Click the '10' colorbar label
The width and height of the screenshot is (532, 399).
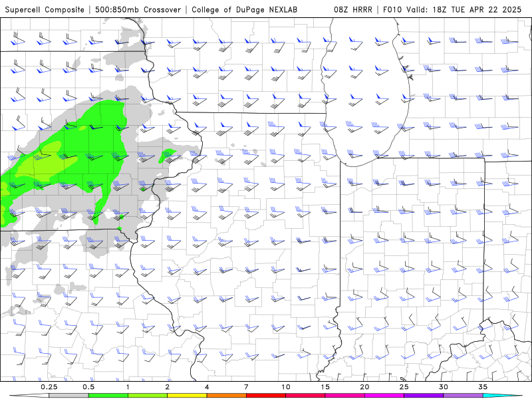click(x=286, y=387)
